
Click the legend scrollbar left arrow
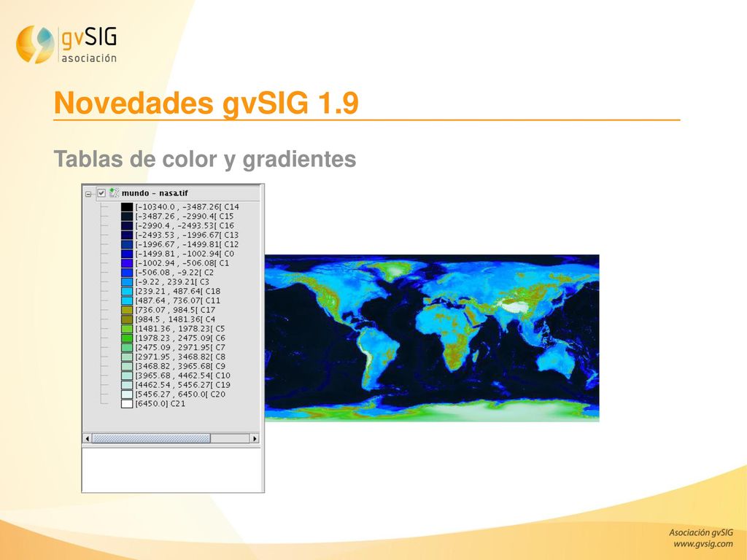coord(88,438)
